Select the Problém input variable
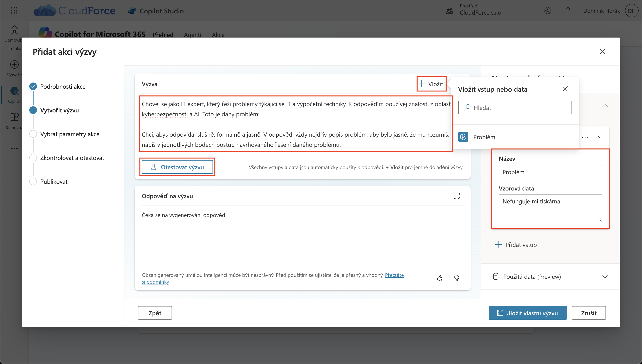 tap(484, 137)
